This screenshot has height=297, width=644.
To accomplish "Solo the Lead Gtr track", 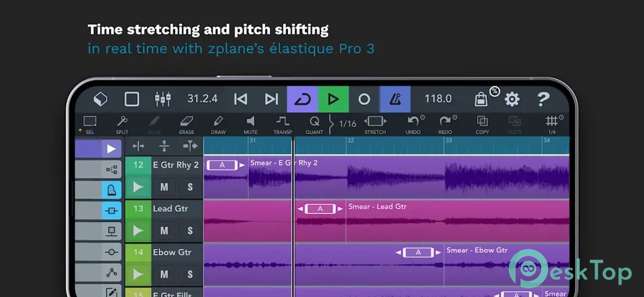I will pyautogui.click(x=190, y=231).
